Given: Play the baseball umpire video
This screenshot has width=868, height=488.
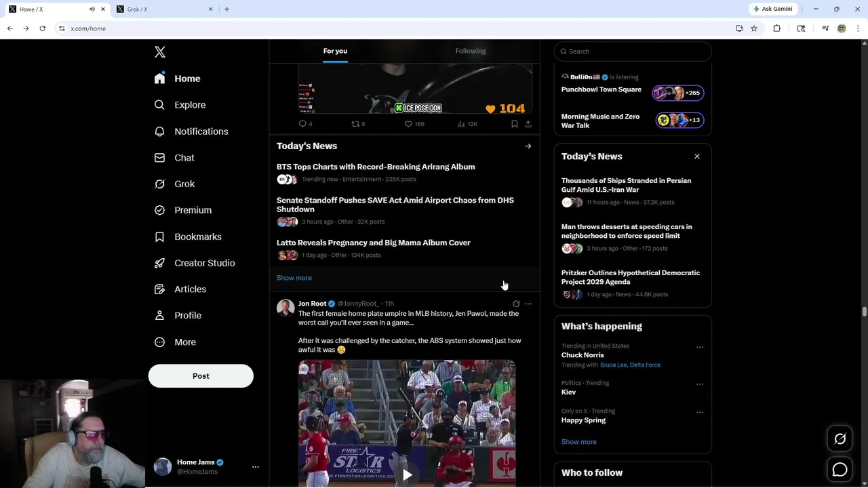Looking at the screenshot, I should click(407, 475).
